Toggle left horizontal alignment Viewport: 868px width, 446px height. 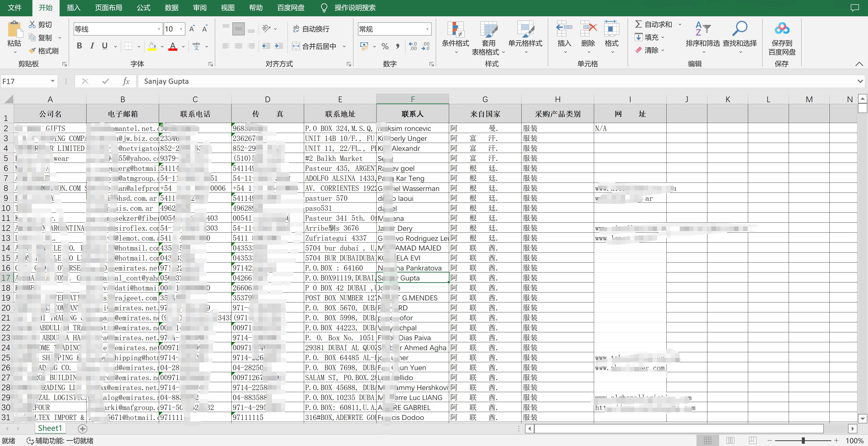click(x=226, y=46)
